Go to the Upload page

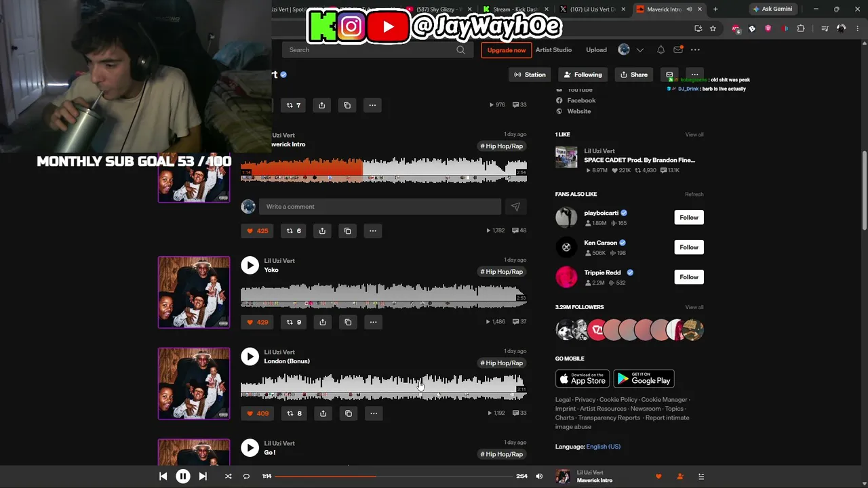tap(597, 49)
